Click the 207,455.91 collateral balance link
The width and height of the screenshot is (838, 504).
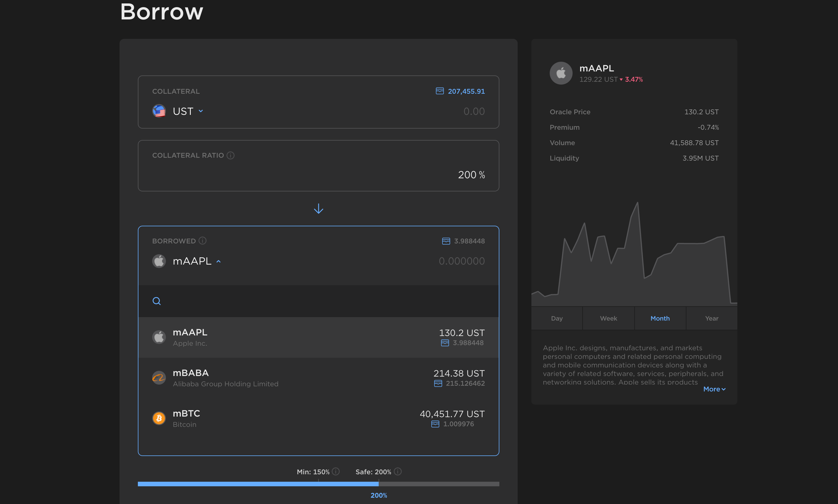point(466,91)
